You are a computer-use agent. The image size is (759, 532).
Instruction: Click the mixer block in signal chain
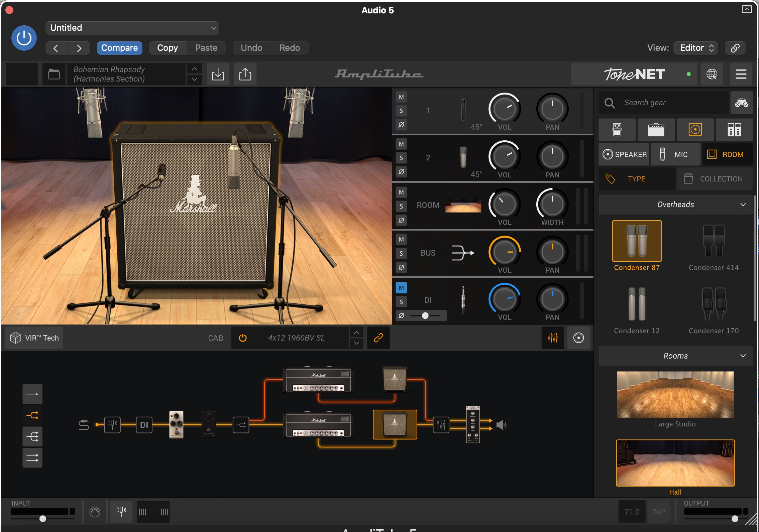441,425
